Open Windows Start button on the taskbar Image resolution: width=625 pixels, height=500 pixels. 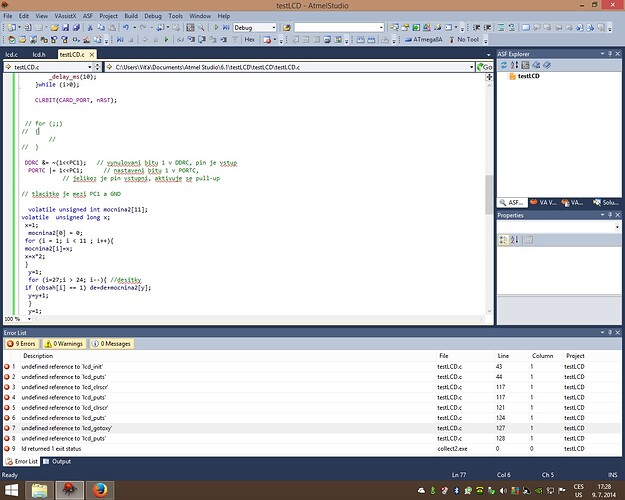(11, 490)
